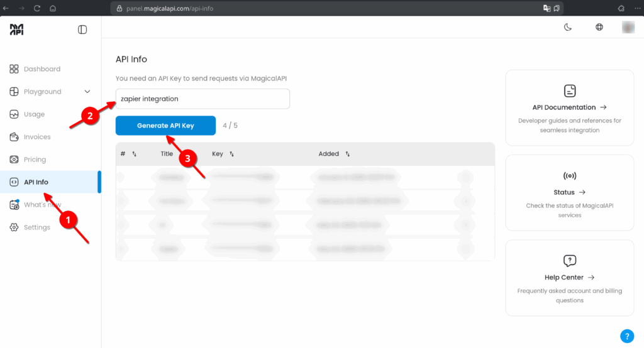
Task: Click the Settings gear icon
Action: [14, 227]
